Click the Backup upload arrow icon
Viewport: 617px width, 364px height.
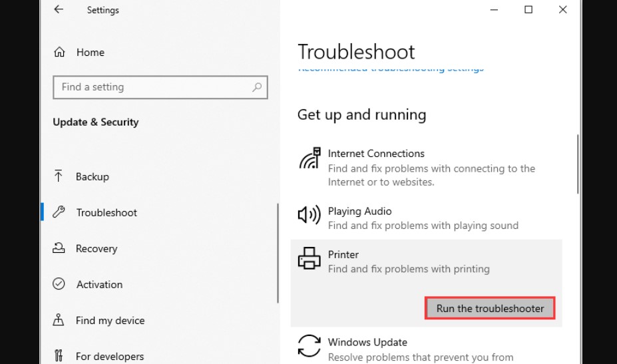[58, 176]
